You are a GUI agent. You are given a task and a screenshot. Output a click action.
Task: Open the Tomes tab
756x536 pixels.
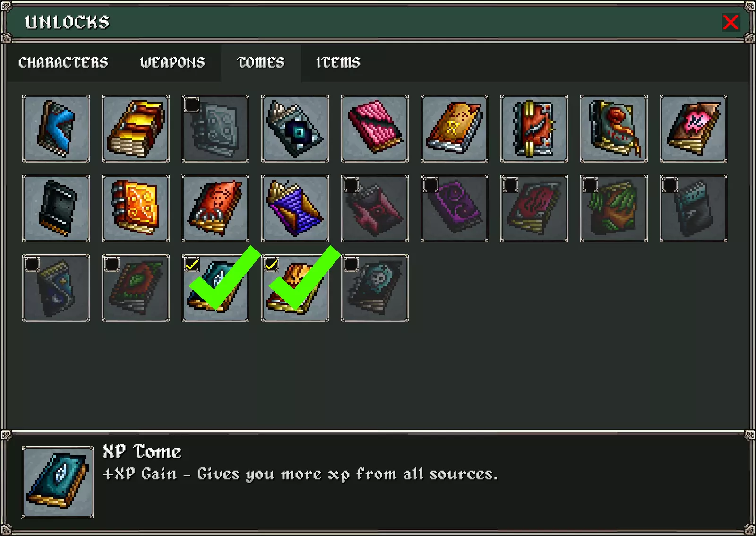coord(261,62)
